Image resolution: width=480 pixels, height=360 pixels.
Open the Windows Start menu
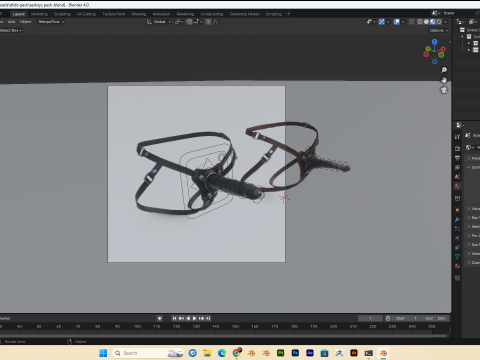click(x=103, y=353)
